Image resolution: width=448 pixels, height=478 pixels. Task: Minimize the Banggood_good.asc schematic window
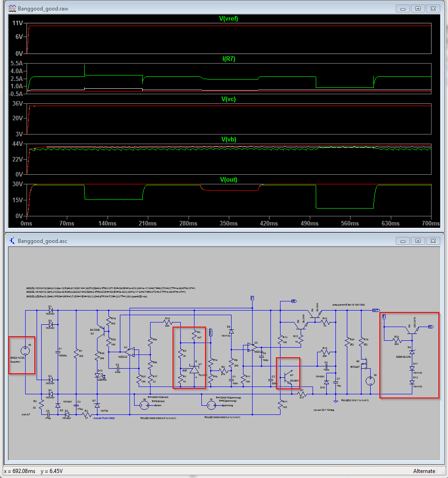[403, 241]
